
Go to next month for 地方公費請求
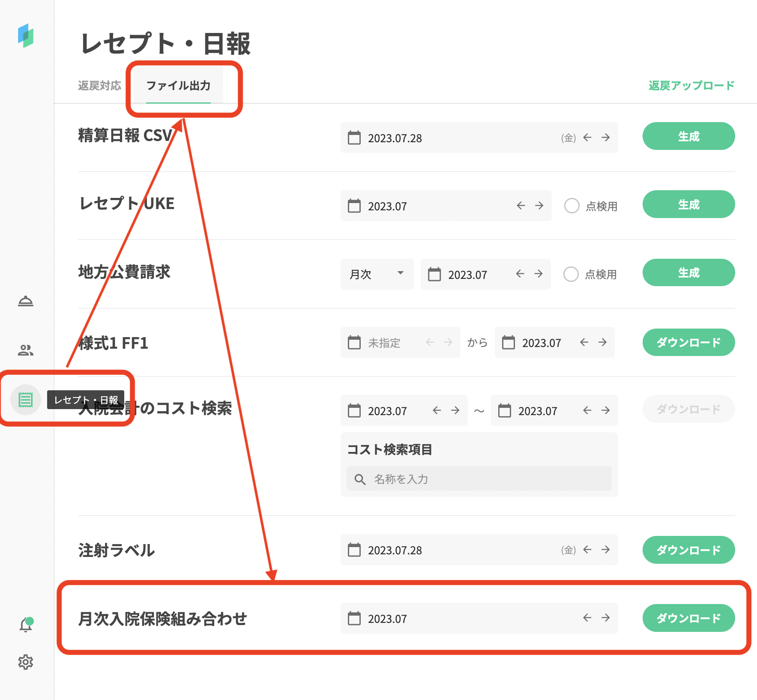(x=539, y=274)
